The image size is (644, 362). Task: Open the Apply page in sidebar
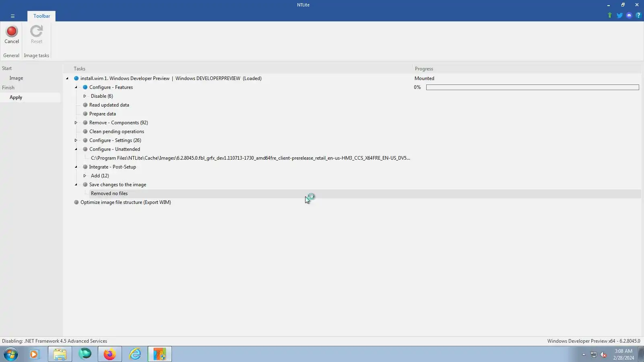16,97
